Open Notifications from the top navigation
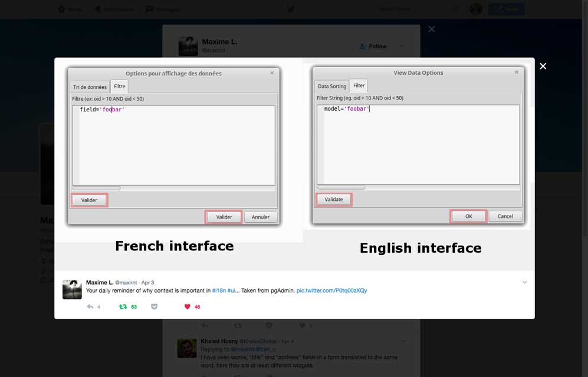 click(114, 9)
